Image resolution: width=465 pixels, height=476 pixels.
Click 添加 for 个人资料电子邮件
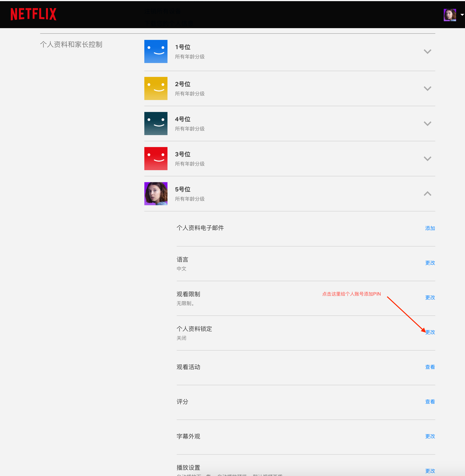click(430, 228)
